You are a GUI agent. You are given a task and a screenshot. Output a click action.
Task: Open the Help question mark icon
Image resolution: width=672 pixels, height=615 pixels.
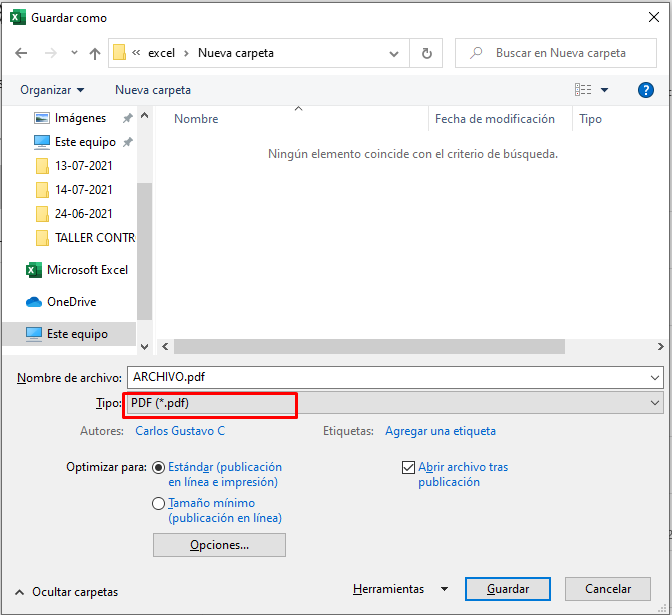pyautogui.click(x=646, y=90)
